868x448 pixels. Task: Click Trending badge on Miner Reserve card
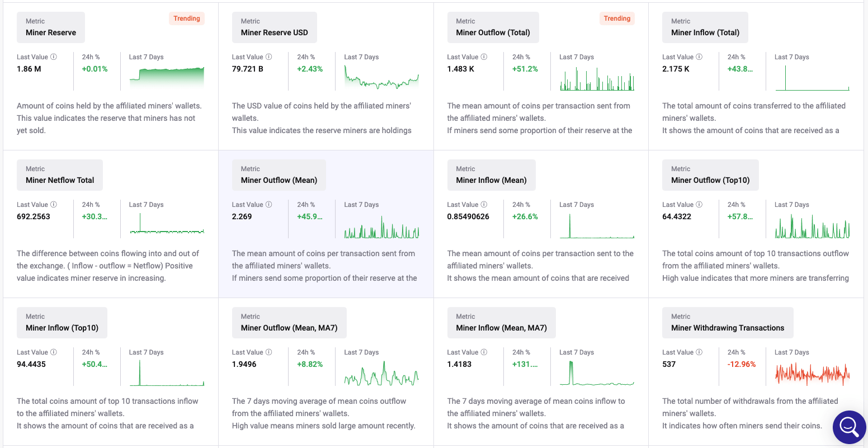187,18
